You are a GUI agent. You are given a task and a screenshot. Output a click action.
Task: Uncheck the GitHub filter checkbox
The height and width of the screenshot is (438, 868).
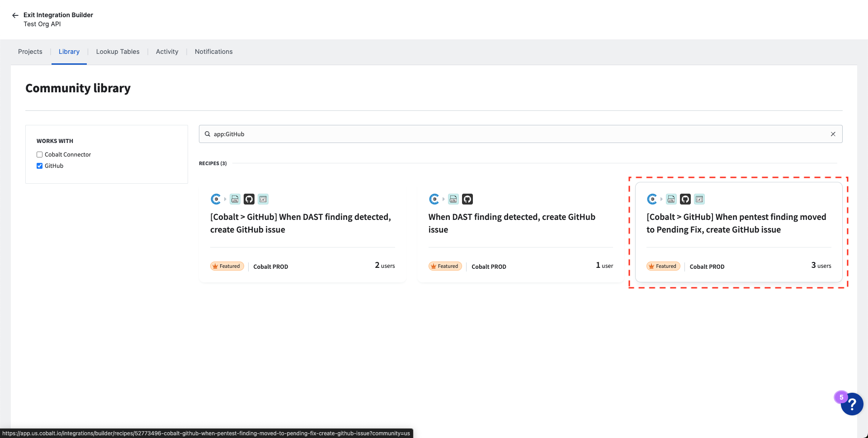[x=39, y=166]
